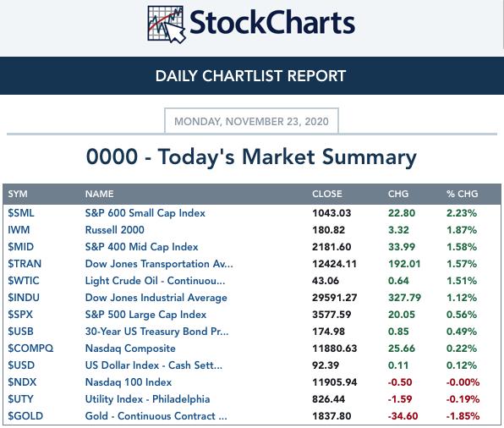The image size is (504, 428).
Task: Click the $MID symbol link
Action: click(x=20, y=247)
